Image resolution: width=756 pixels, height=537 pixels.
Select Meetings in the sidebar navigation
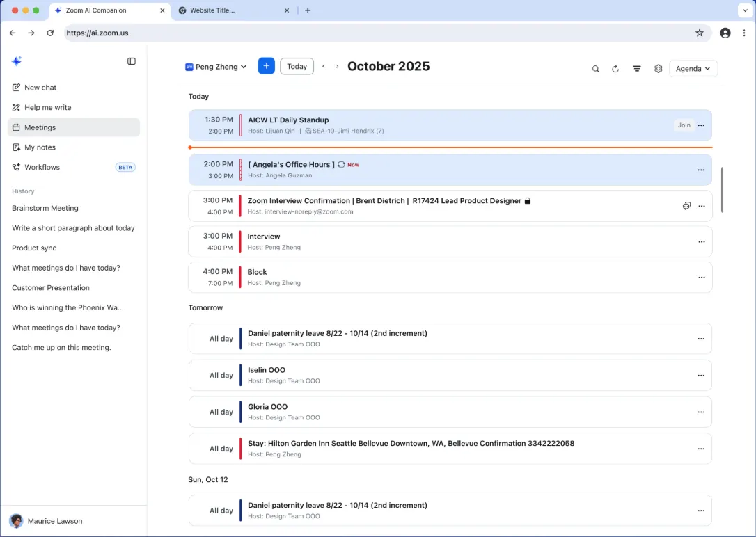(40, 127)
